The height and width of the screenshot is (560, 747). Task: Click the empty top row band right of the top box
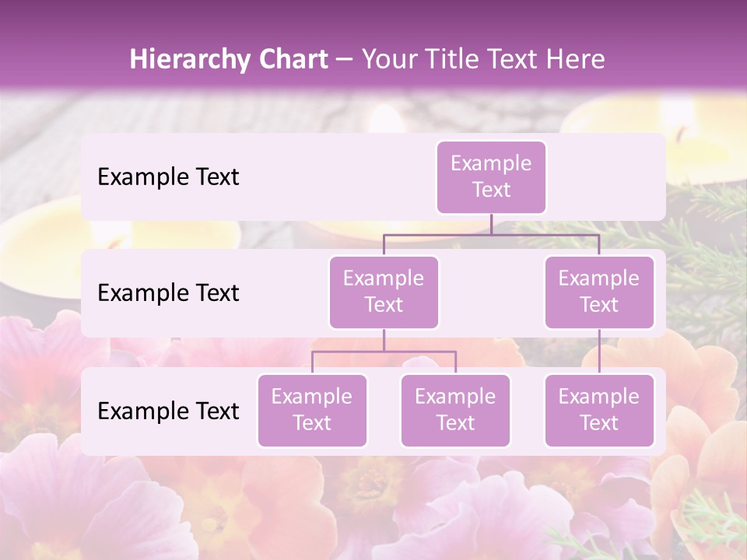(x=607, y=177)
